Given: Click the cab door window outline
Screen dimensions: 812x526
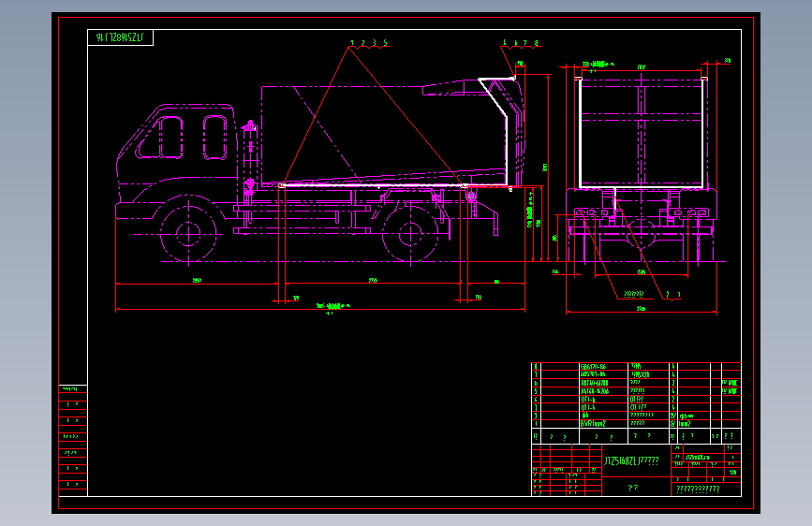Looking at the screenshot, I should tap(170, 138).
